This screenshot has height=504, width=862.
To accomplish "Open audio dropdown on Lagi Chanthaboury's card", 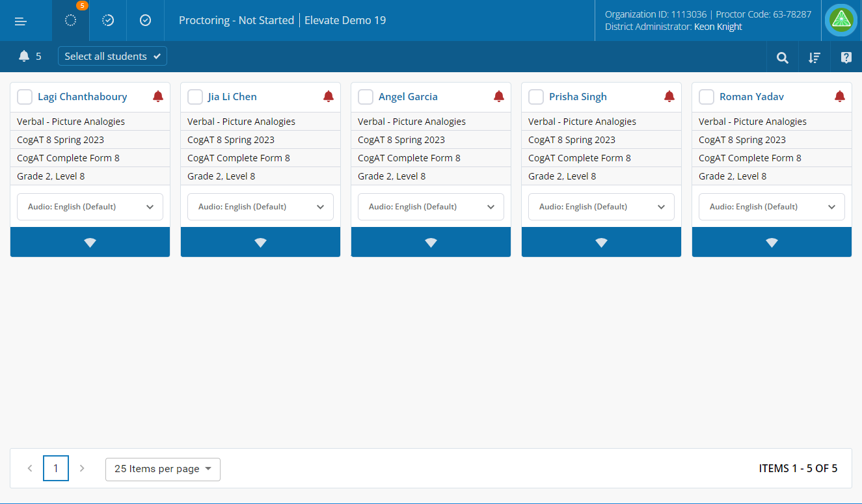I will (x=90, y=207).
